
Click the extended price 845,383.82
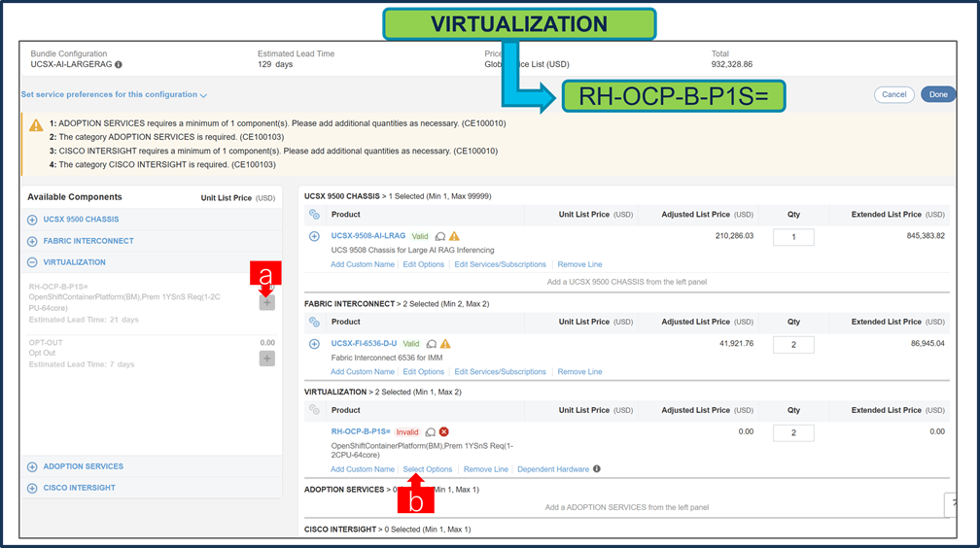tap(926, 235)
